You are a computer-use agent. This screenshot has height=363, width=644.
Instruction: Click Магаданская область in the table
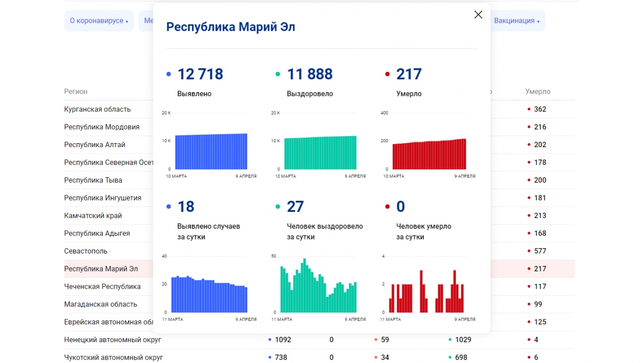[101, 305]
